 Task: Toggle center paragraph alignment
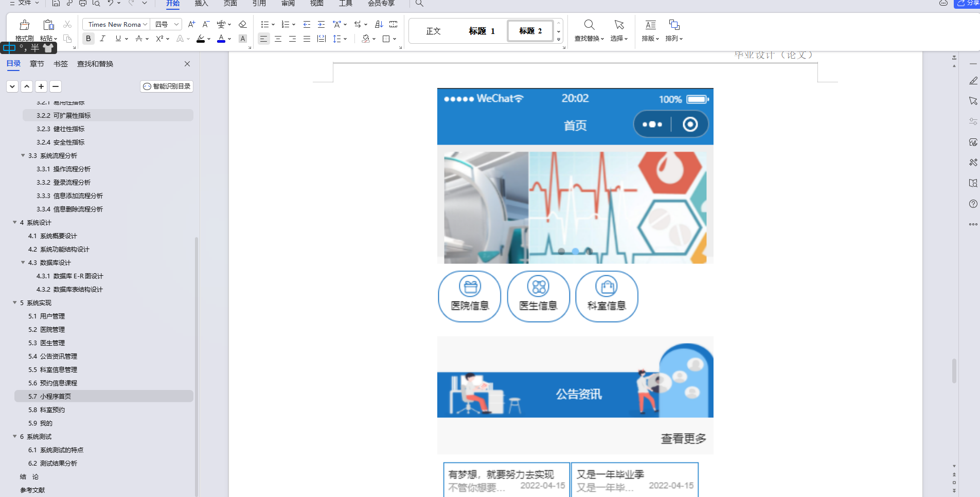[278, 39]
